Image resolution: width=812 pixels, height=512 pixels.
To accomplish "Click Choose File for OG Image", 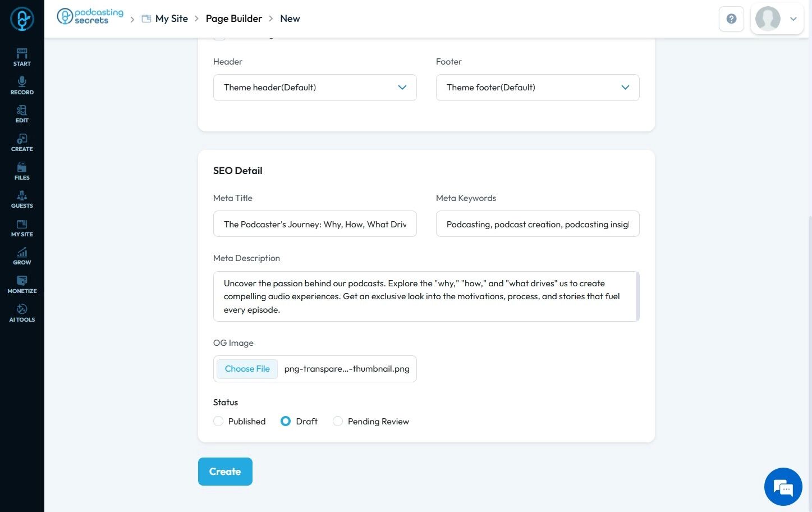I will tap(247, 369).
